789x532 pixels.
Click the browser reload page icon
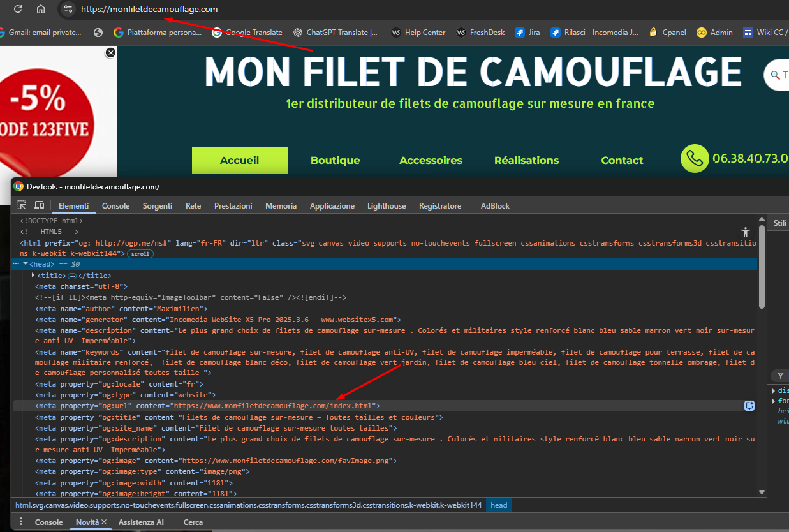point(18,9)
